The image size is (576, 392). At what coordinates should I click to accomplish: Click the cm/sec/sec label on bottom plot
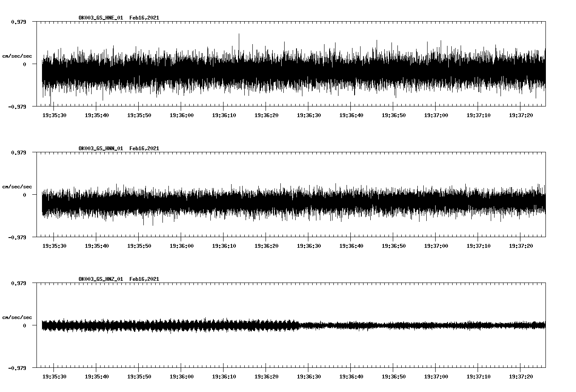tap(17, 316)
